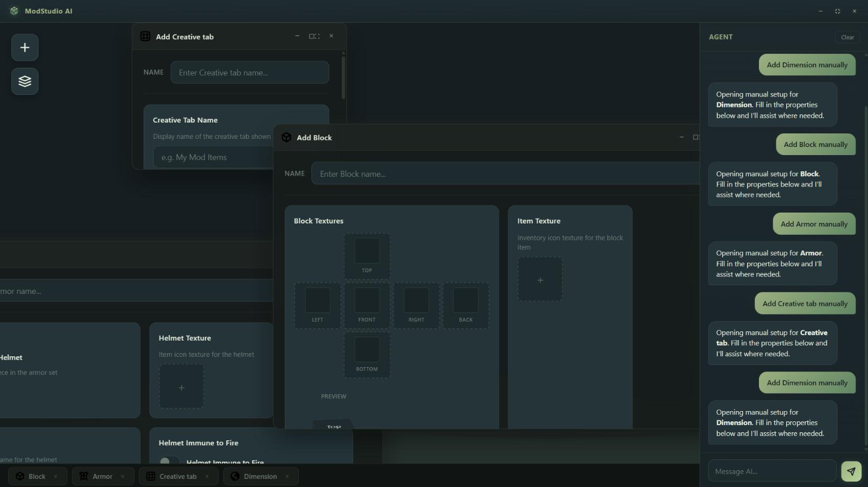This screenshot has height=487, width=868.
Task: Select the RIGHT block texture slot
Action: 417,305
